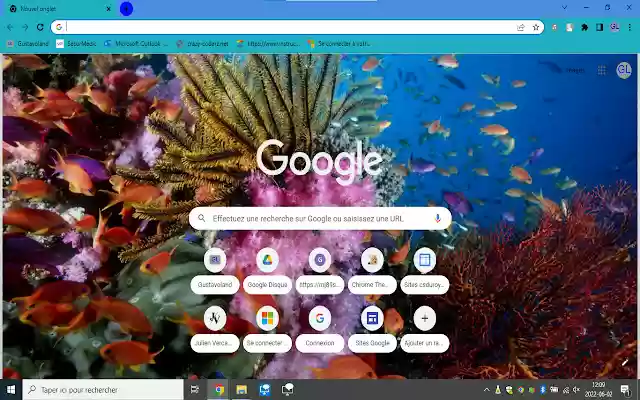Select the Nouvel onglet tab
Image resolution: width=640 pixels, height=400 pixels.
[59, 9]
